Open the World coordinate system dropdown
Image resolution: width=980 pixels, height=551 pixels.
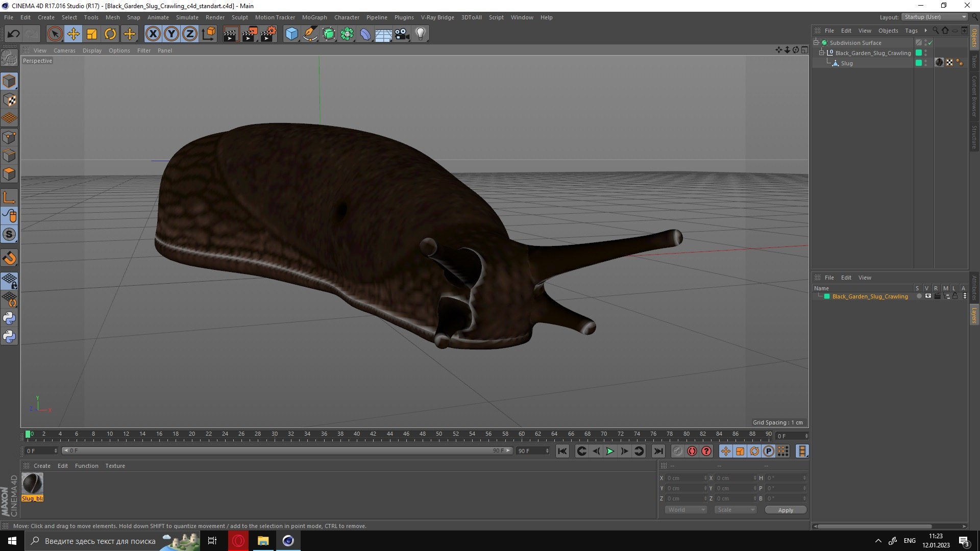click(686, 510)
